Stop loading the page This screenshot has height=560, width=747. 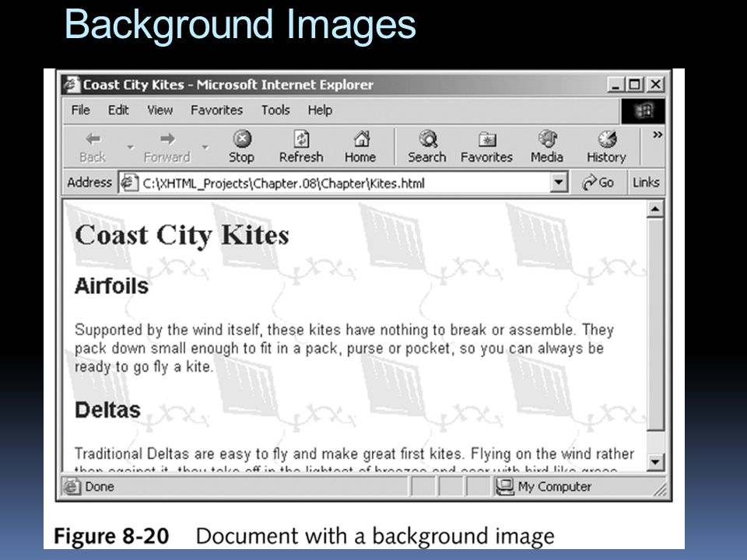(241, 147)
